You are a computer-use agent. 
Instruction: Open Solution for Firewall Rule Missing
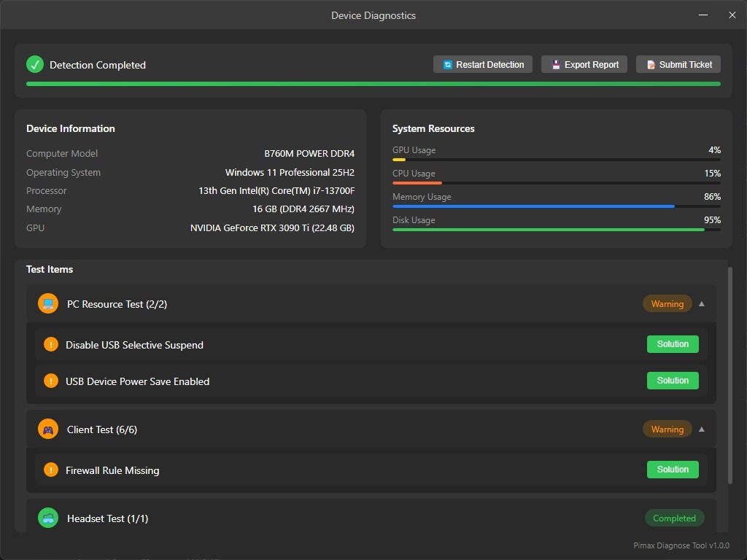coord(673,470)
